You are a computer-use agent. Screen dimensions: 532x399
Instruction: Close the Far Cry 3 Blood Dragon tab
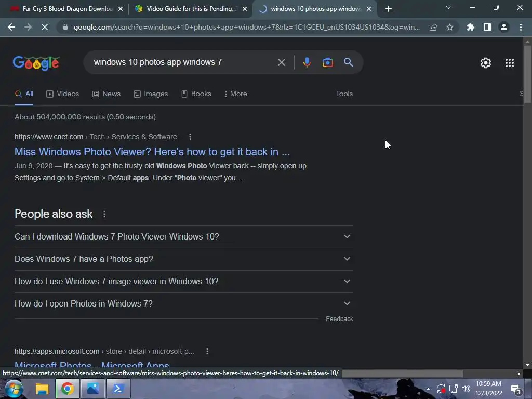tap(121, 9)
